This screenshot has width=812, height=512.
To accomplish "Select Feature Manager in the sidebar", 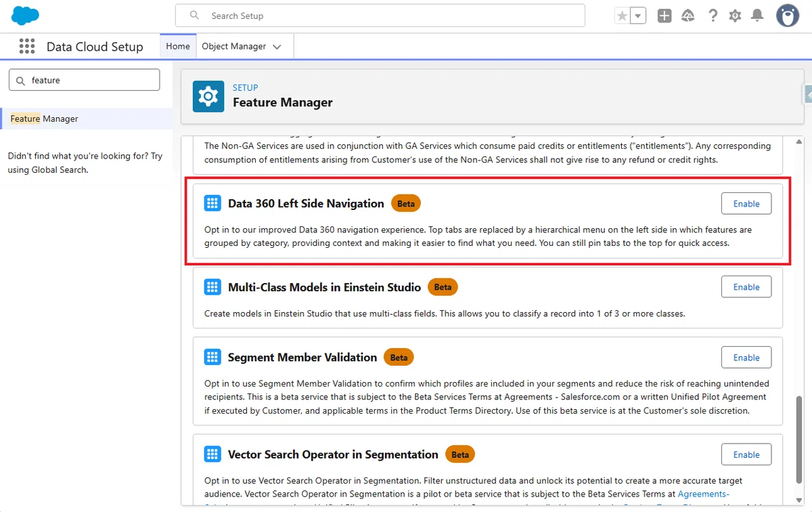I will (x=86, y=119).
